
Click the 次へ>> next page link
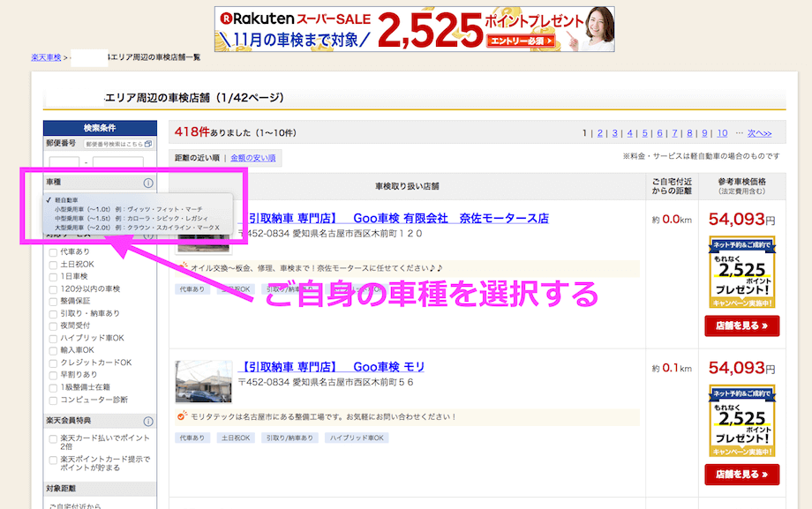759,134
